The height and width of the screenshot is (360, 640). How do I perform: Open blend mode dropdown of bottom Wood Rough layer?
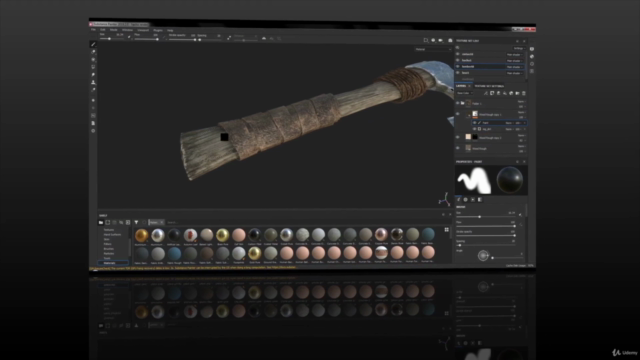point(521,146)
